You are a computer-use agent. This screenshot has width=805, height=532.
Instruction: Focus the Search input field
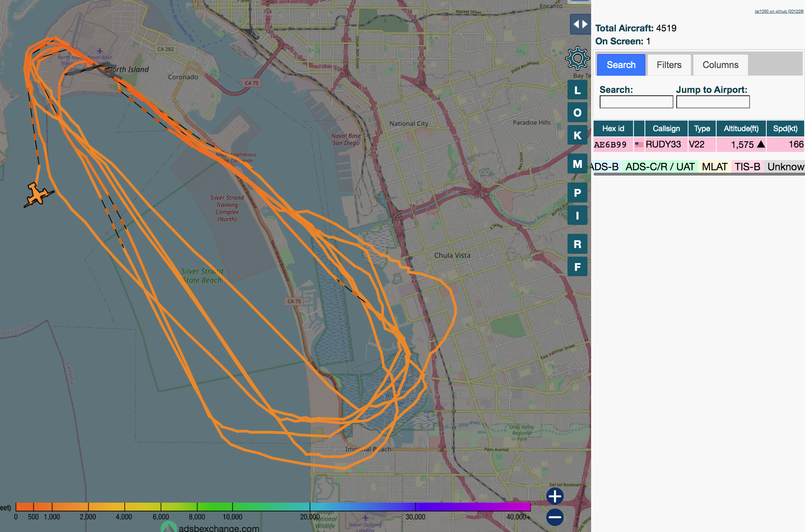pyautogui.click(x=636, y=102)
